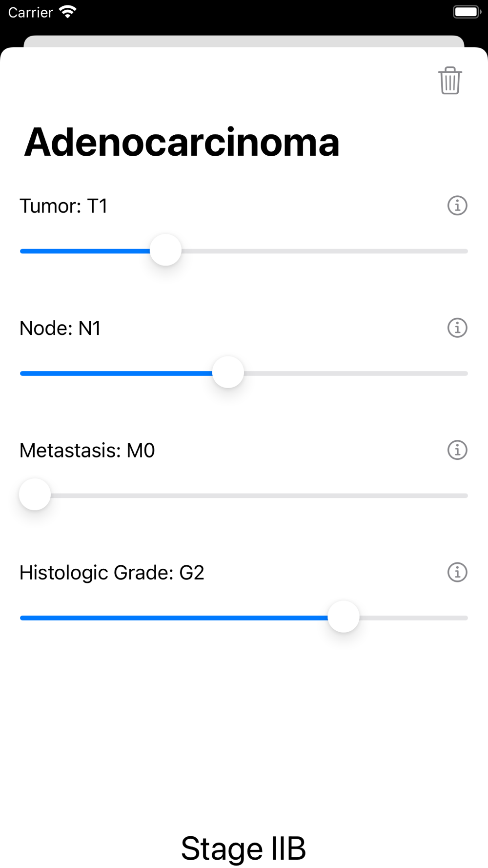The height and width of the screenshot is (868, 488).
Task: Click the Metastasis slider thumb
Action: pos(35,495)
